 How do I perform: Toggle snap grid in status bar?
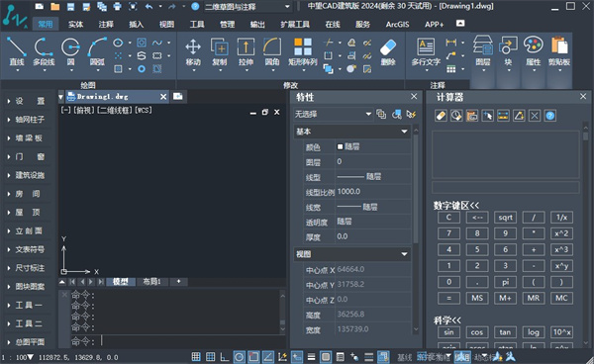pyautogui.click(x=196, y=356)
